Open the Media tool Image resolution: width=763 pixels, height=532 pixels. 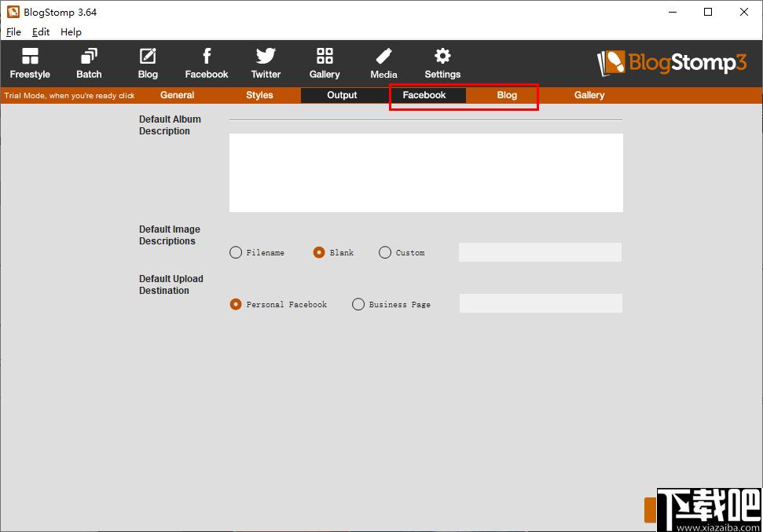[383, 64]
